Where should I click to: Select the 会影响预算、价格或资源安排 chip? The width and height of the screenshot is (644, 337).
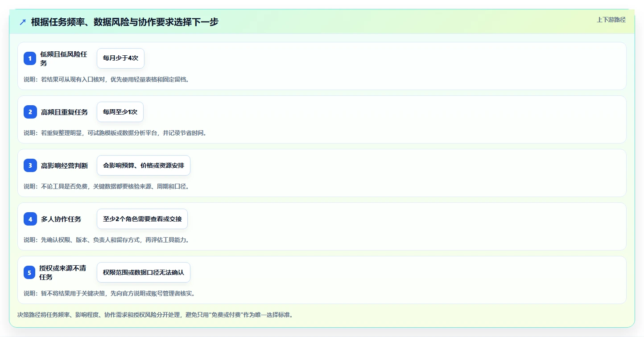click(144, 165)
